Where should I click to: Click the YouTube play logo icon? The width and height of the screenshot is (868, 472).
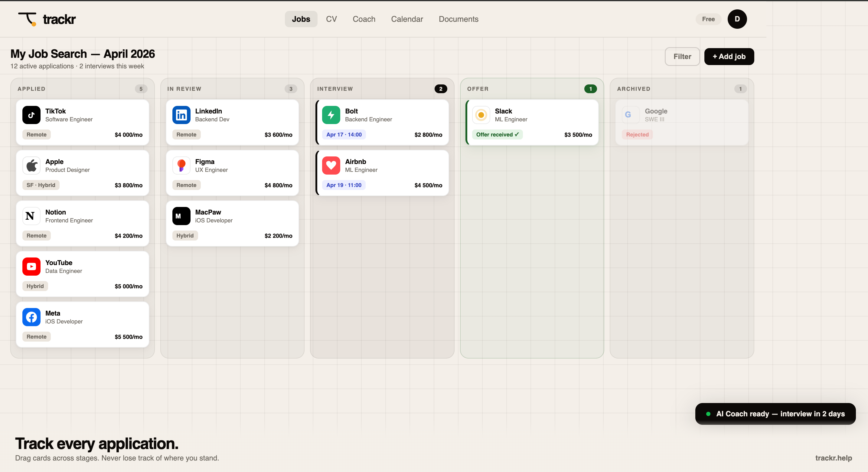click(31, 267)
